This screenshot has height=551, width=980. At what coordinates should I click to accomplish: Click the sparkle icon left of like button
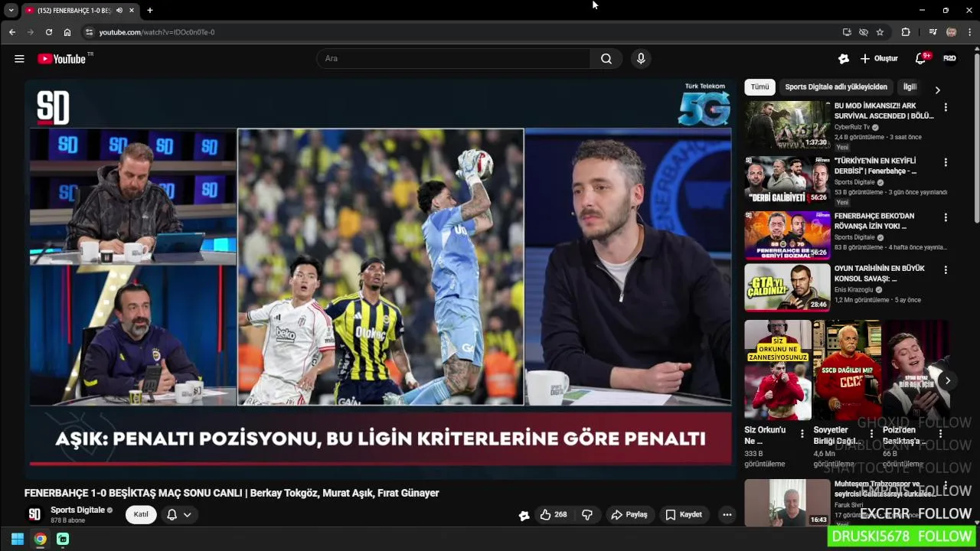click(524, 515)
